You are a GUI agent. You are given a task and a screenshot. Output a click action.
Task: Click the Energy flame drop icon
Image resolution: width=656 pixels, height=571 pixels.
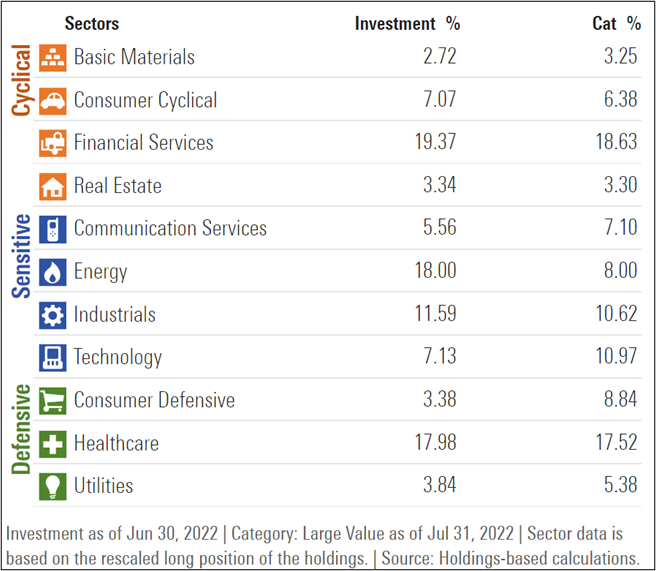(x=52, y=272)
